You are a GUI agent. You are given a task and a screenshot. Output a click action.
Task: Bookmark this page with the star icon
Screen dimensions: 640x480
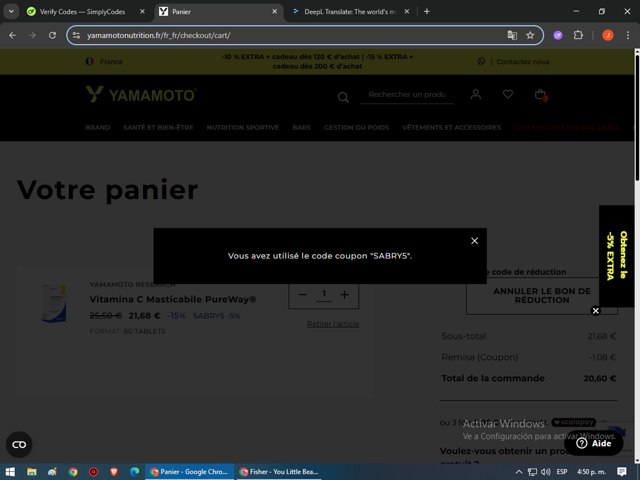click(x=530, y=36)
